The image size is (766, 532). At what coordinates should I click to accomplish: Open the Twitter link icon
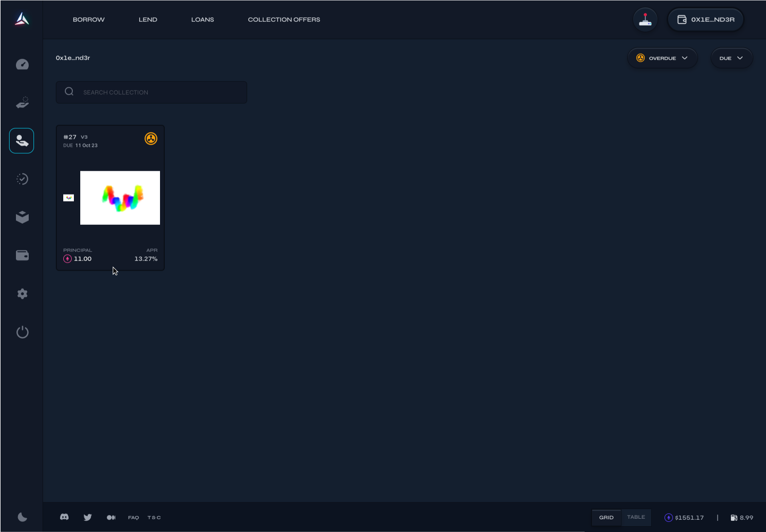pyautogui.click(x=88, y=517)
